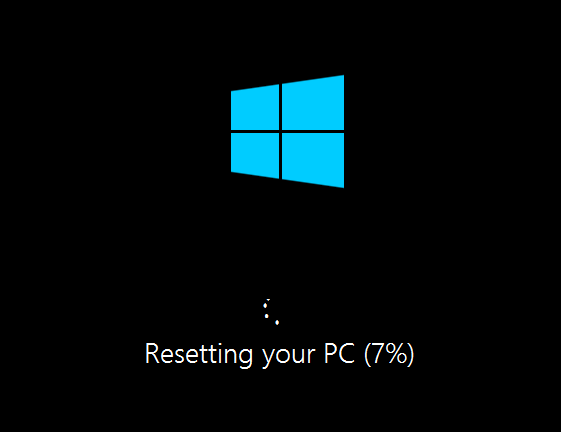Image resolution: width=561 pixels, height=432 pixels.
Task: Click the horizontal gap between the logo's left panes
Action: pos(255,132)
